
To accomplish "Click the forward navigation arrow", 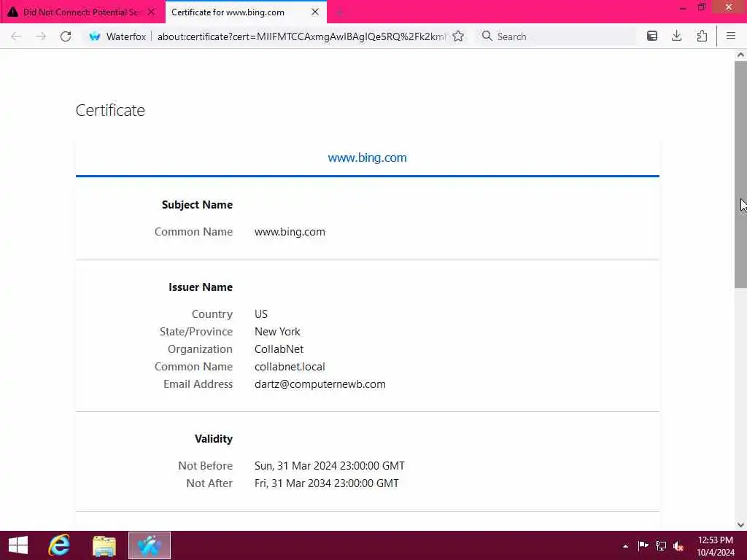I will click(41, 36).
